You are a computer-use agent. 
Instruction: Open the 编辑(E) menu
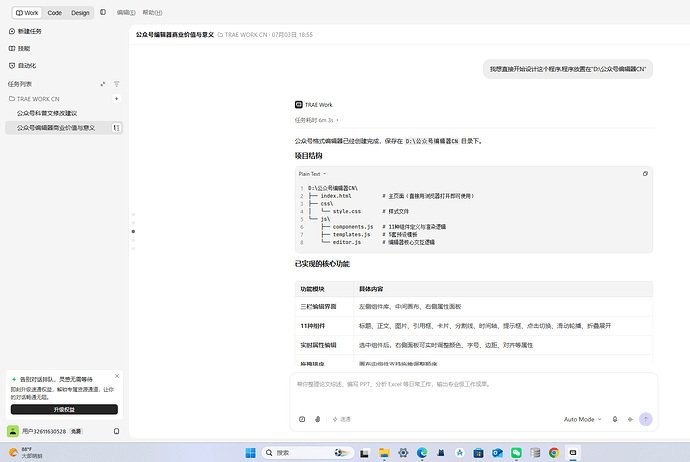(126, 13)
